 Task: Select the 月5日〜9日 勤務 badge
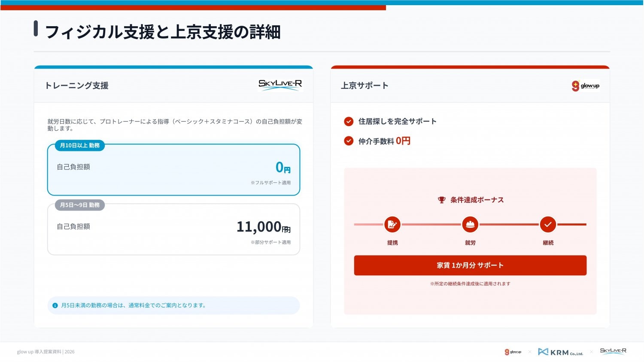point(80,205)
